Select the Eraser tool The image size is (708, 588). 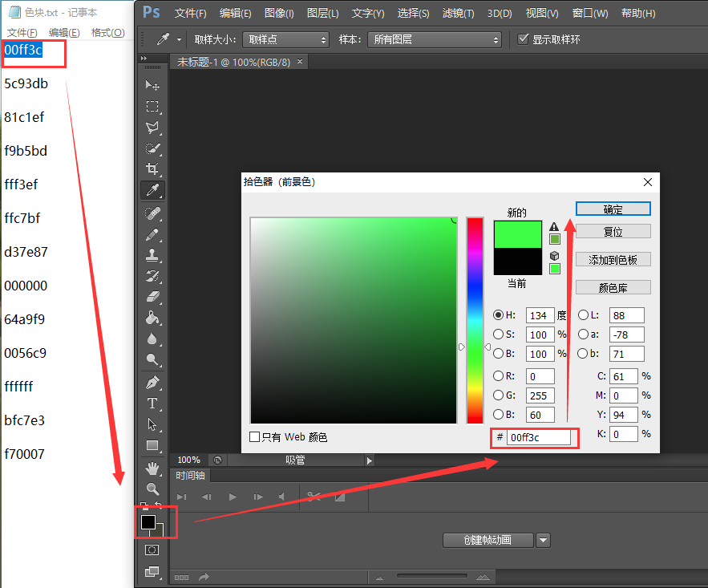tap(152, 297)
